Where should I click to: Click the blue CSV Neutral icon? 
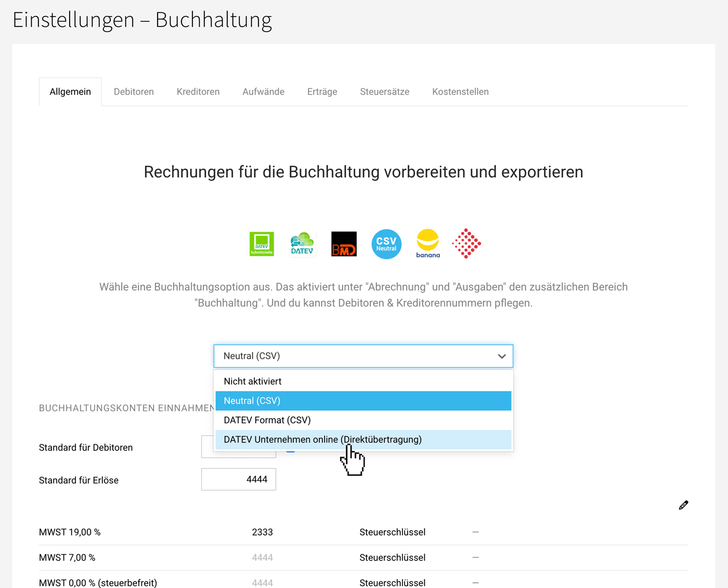pyautogui.click(x=386, y=244)
